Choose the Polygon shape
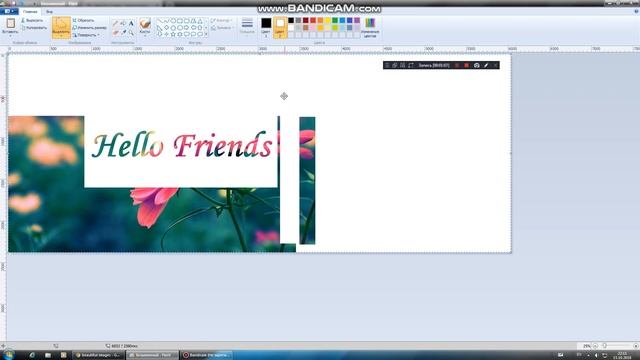The image size is (640, 360). [193, 21]
